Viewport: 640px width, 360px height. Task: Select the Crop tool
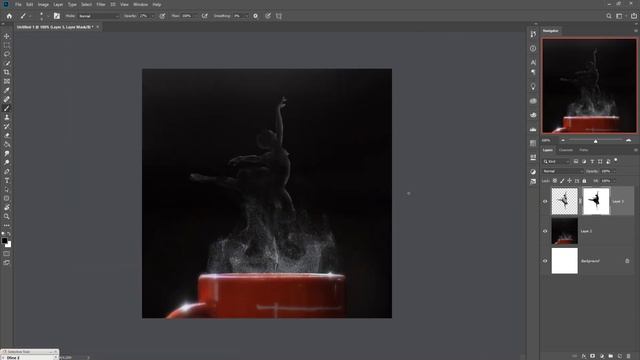[x=7, y=72]
